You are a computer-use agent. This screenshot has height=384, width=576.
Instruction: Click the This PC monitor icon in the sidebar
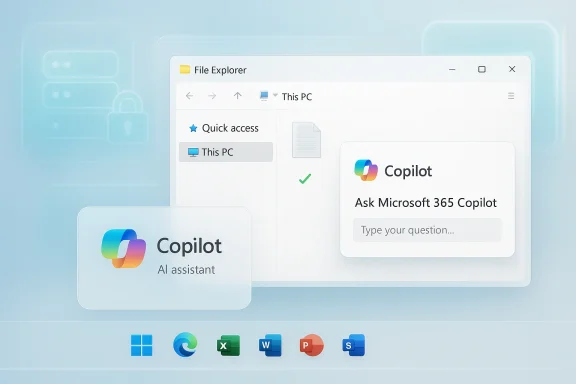point(193,152)
